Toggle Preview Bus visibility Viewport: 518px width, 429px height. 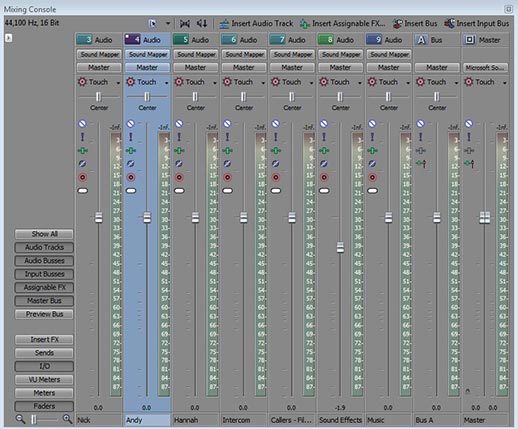[x=44, y=314]
